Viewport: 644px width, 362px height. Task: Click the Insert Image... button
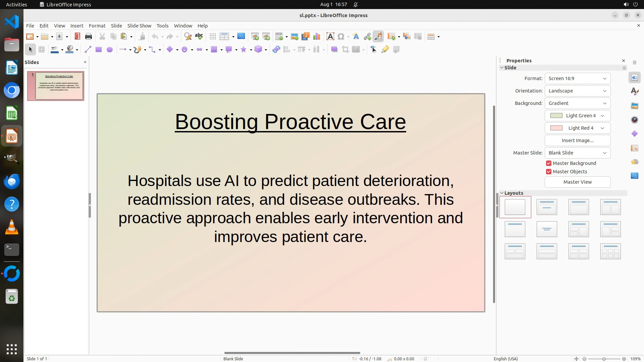click(x=577, y=140)
